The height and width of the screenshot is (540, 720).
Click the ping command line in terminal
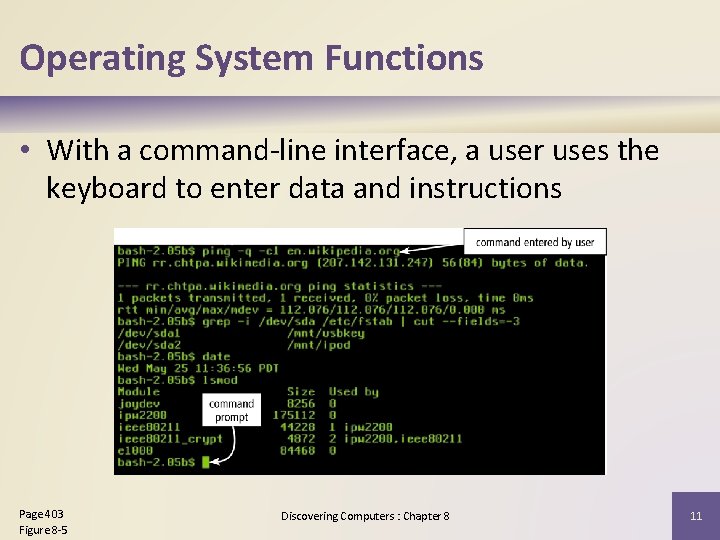pyautogui.click(x=259, y=251)
